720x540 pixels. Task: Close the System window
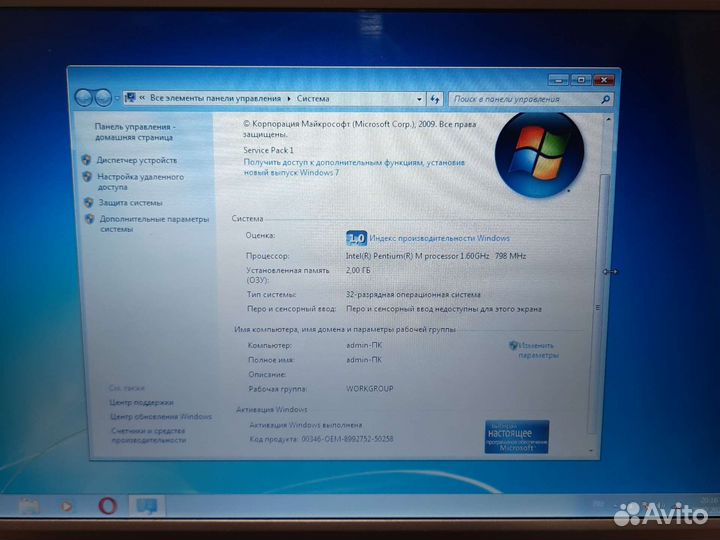[604, 80]
